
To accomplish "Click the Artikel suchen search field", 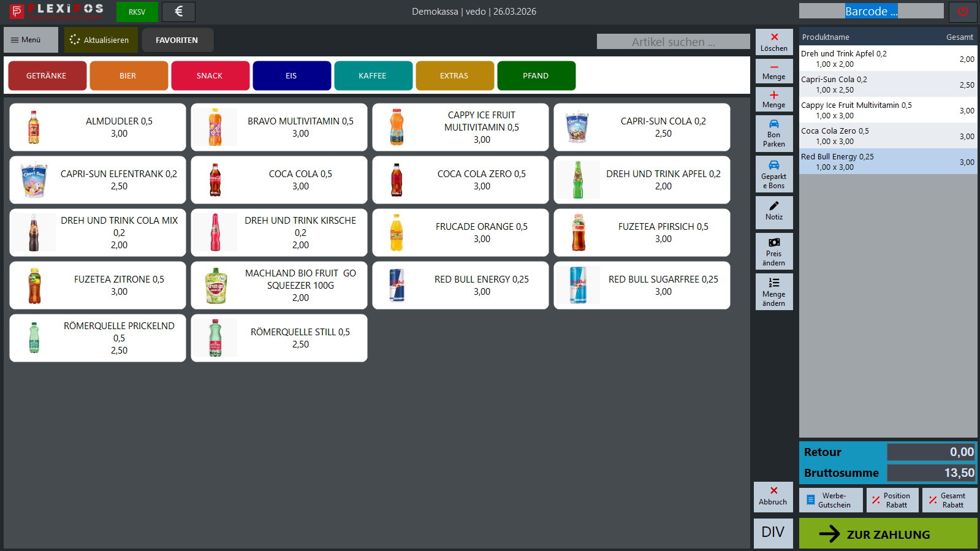I will 673,42.
